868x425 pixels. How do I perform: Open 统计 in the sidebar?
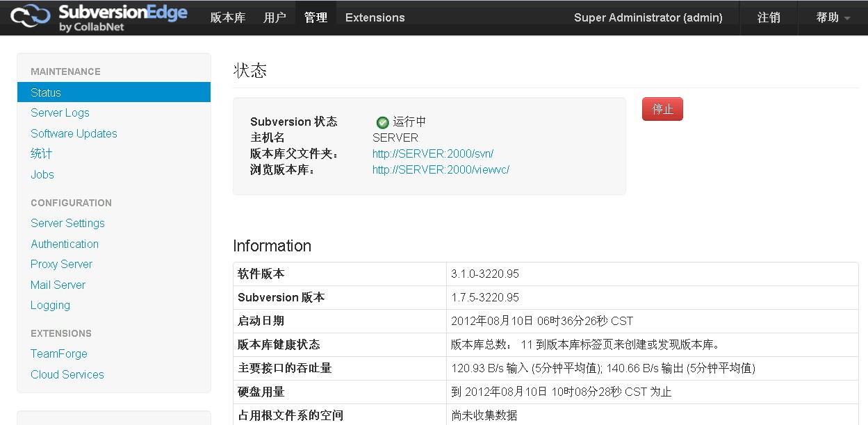42,153
